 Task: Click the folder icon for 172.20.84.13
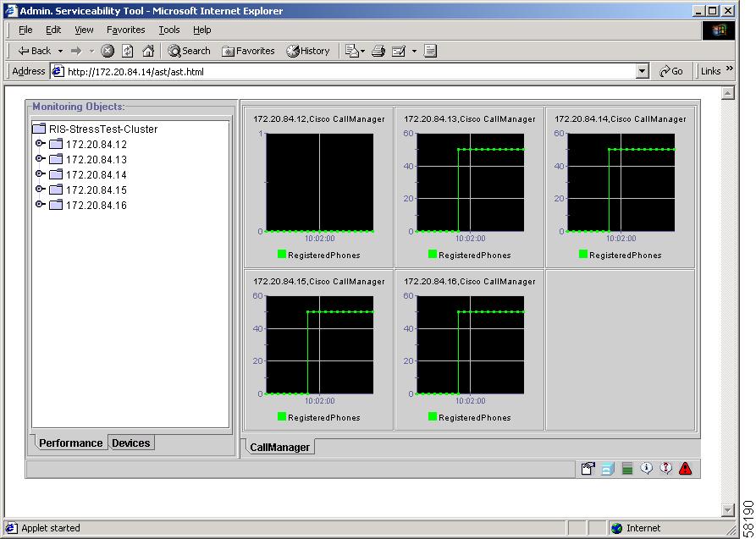click(57, 159)
